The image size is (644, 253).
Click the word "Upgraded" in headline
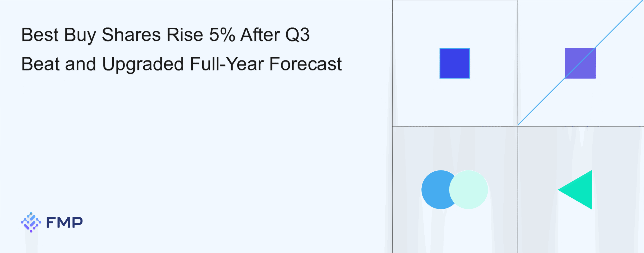143,64
